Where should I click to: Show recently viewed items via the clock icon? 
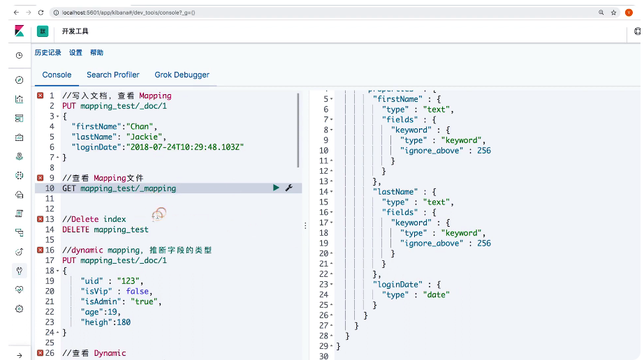tap(19, 55)
